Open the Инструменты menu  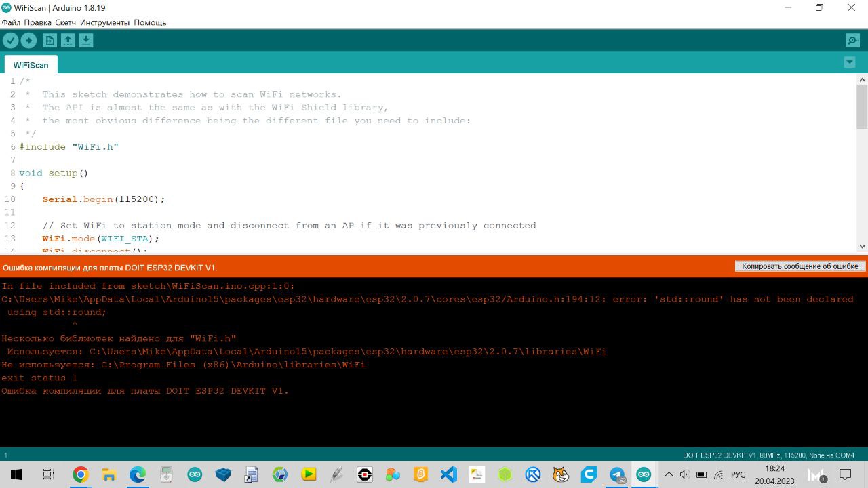point(104,22)
